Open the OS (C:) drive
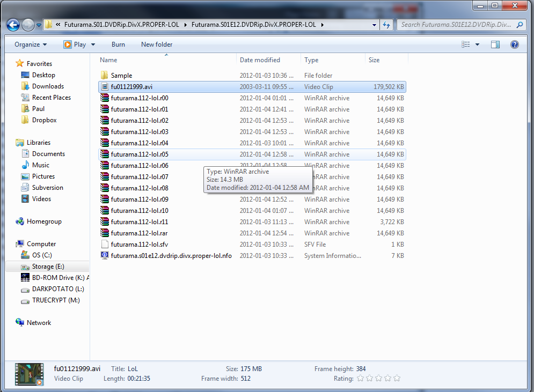 pyautogui.click(x=42, y=255)
